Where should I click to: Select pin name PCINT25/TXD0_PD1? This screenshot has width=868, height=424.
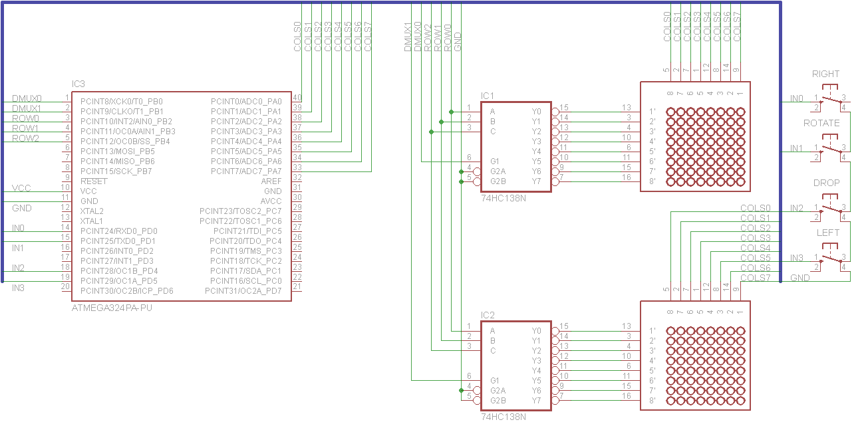coord(118,241)
